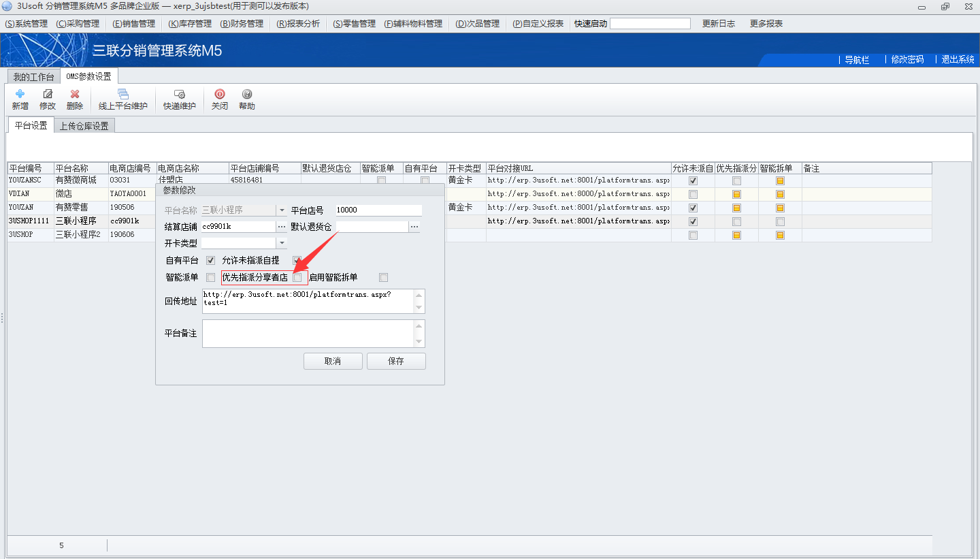Open 更新日志
Viewport: 980px width, 559px height.
pyautogui.click(x=719, y=23)
